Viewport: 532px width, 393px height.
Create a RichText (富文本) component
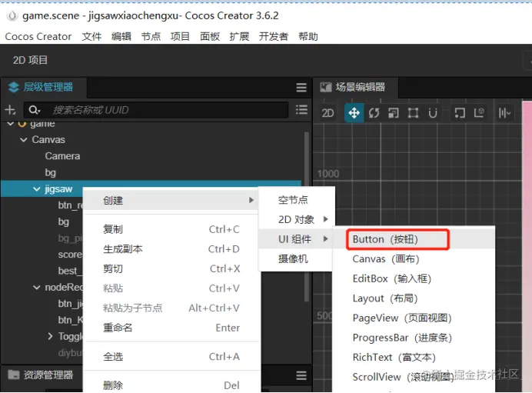click(x=414, y=358)
